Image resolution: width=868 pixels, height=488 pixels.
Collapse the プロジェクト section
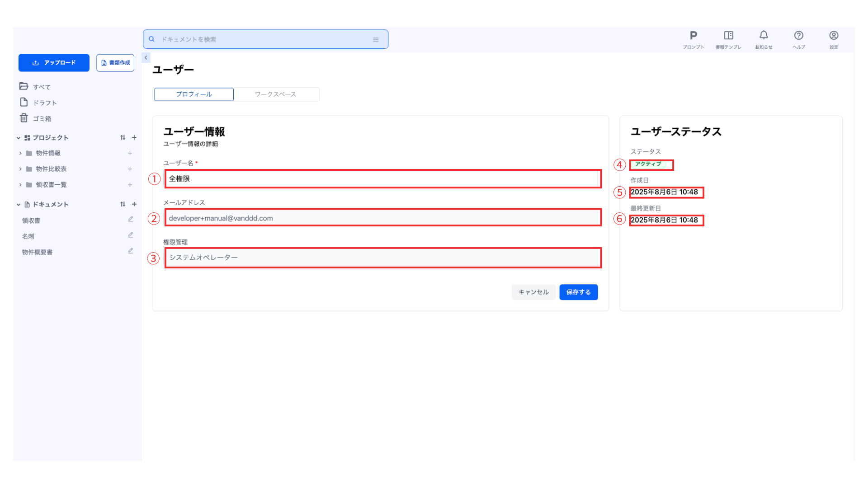(x=19, y=138)
